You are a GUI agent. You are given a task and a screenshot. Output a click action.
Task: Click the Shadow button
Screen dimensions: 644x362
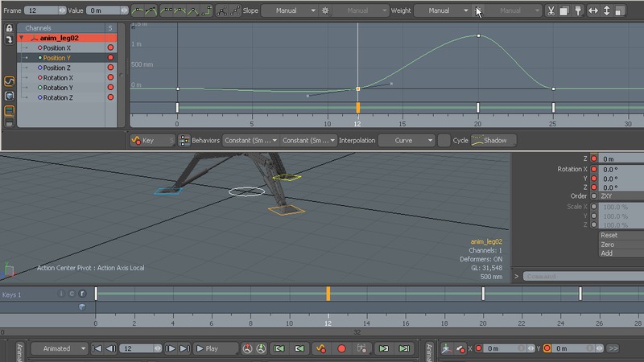pyautogui.click(x=493, y=140)
